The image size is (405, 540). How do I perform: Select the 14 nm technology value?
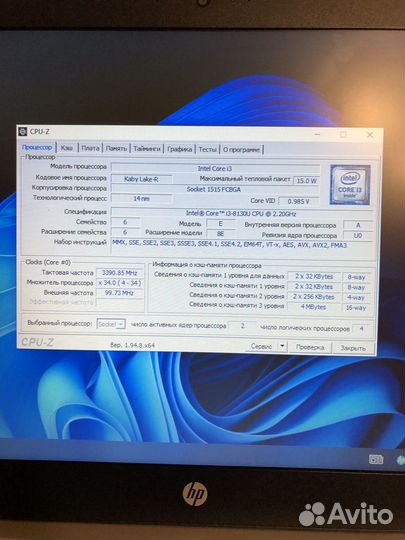[x=141, y=199]
